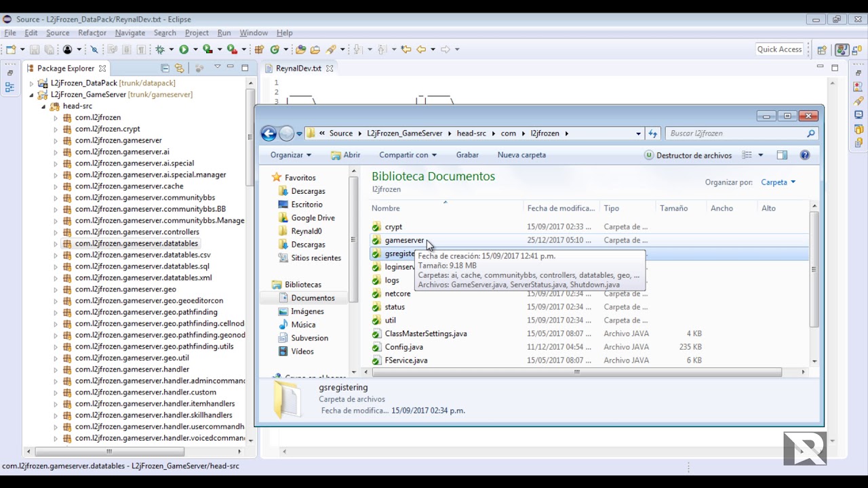
Task: Open the Run button dropdown arrow
Action: click(195, 49)
